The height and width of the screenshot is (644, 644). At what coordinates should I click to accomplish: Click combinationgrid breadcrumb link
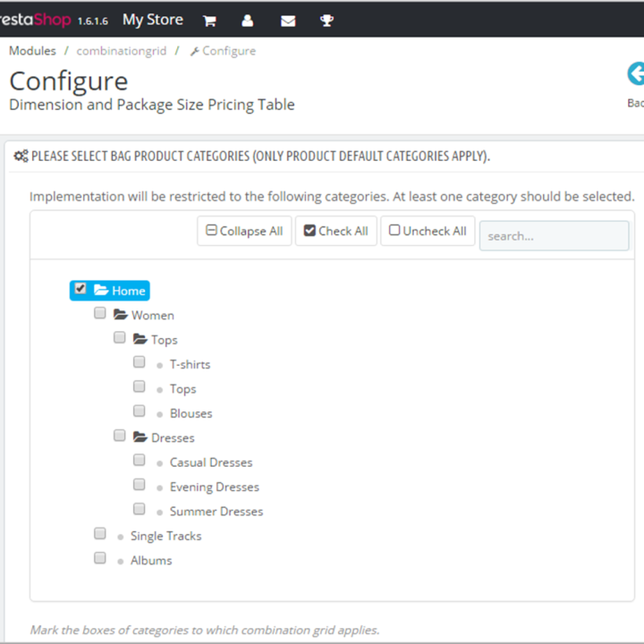(121, 51)
